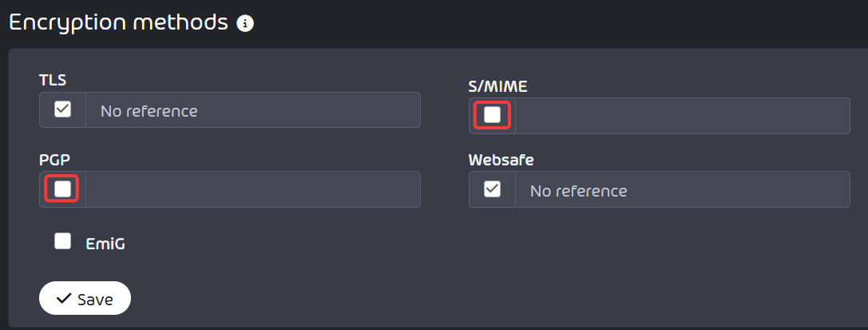Click the EmiG label text

[105, 244]
